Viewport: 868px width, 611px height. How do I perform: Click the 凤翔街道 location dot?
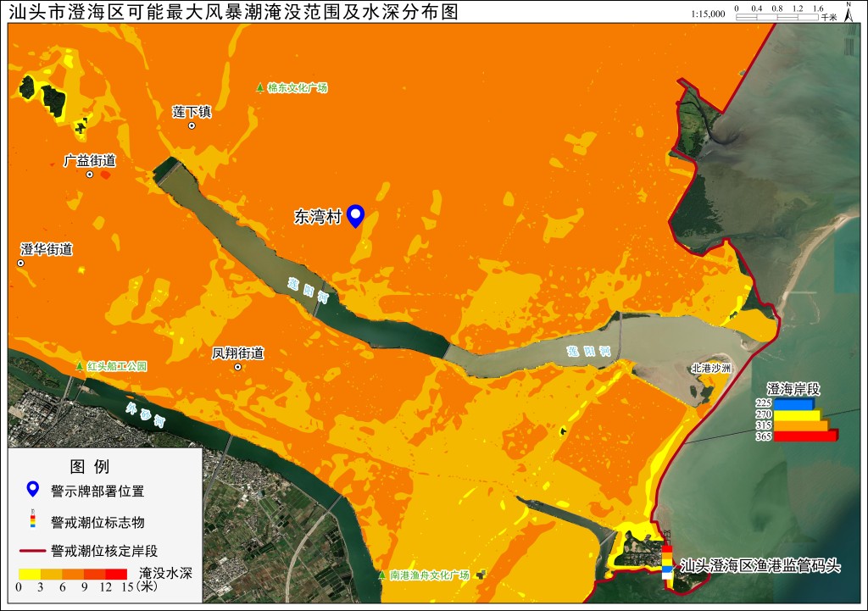[237, 367]
